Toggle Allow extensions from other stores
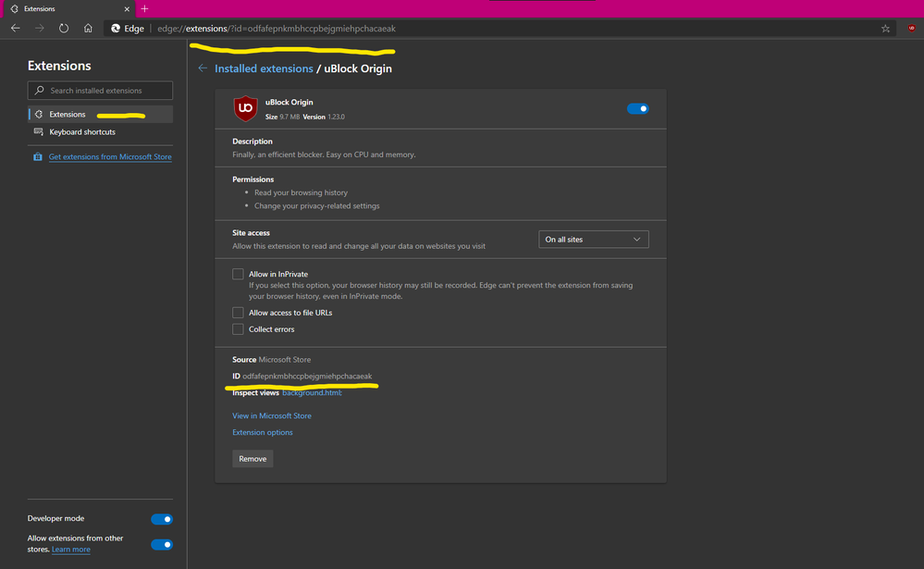Image resolution: width=924 pixels, height=569 pixels. tap(162, 544)
